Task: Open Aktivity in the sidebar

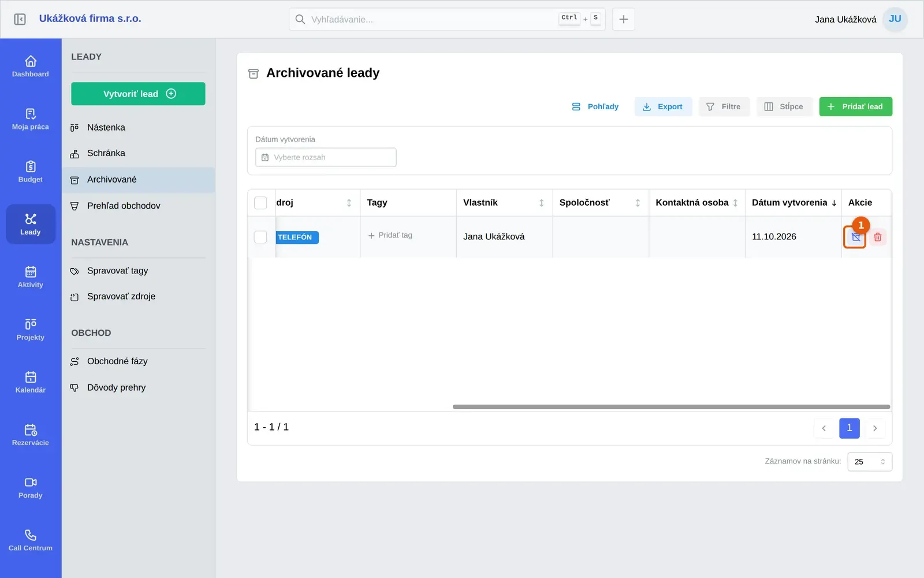Action: pyautogui.click(x=31, y=277)
